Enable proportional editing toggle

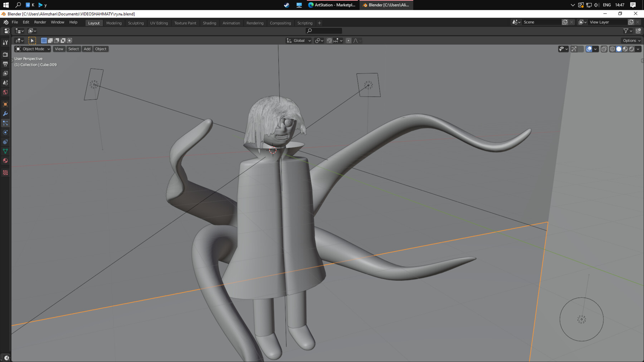pos(348,41)
